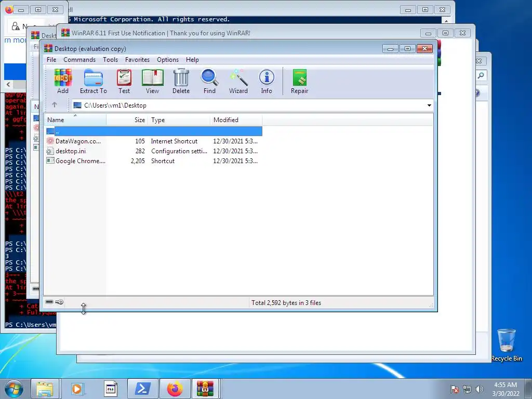Open the Recycle Bin desktop icon
This screenshot has height=399, width=532.
(507, 344)
